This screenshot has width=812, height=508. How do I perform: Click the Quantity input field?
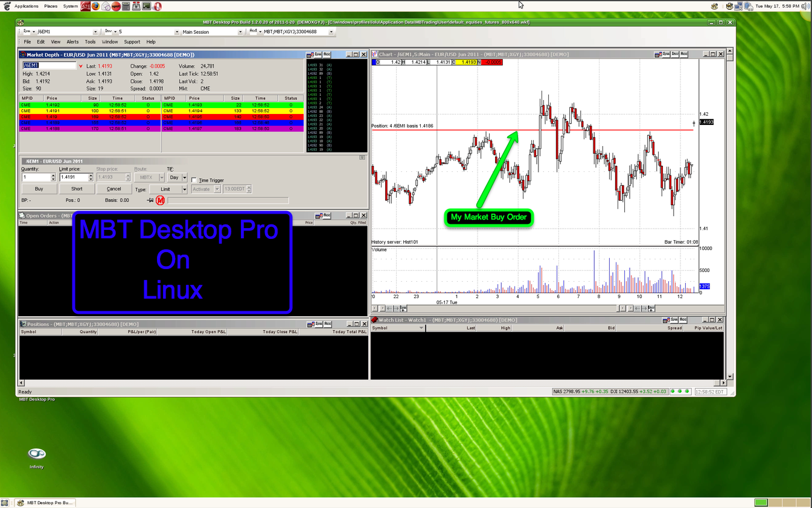[x=36, y=177]
